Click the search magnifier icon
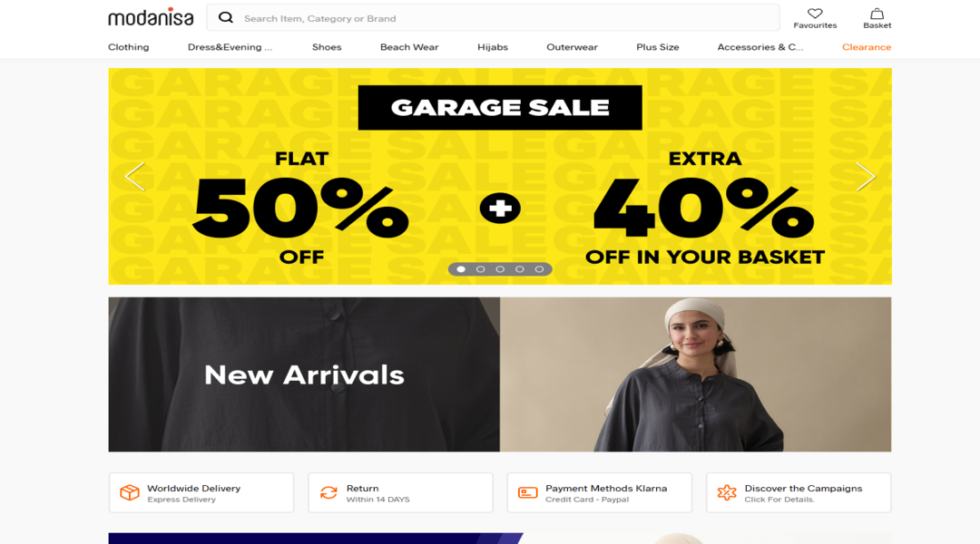The image size is (980, 544). pos(226,17)
